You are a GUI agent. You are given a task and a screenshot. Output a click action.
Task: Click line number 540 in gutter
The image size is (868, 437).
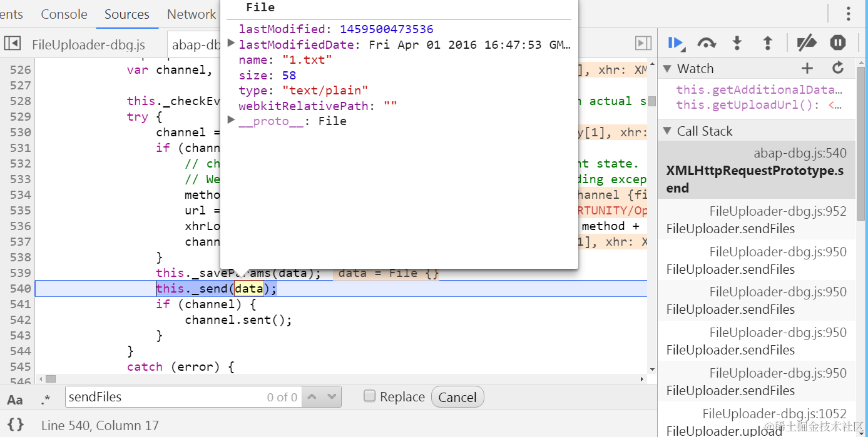pos(20,288)
